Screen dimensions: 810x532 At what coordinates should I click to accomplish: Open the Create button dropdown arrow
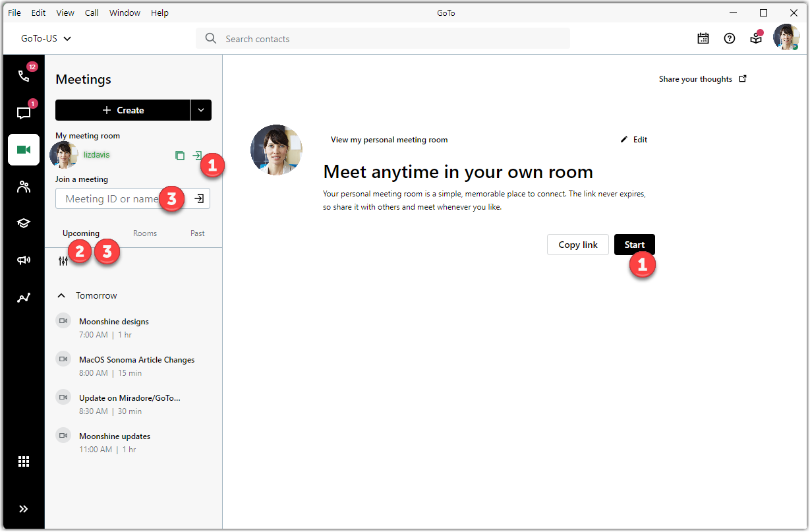(x=201, y=110)
